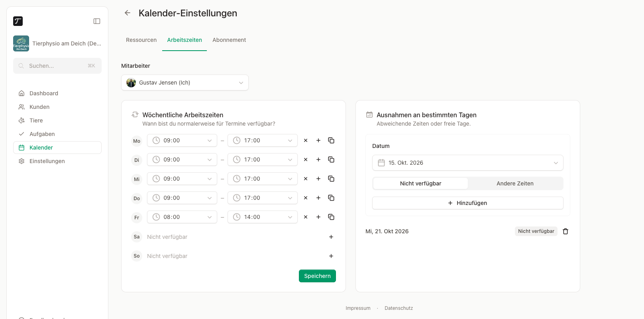Screen dimensions: 644x319
Task: Open Friday start time 08:00 dropdown
Action: coord(182,217)
